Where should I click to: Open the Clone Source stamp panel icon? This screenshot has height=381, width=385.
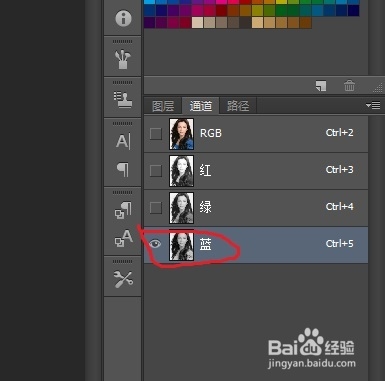coord(123,100)
